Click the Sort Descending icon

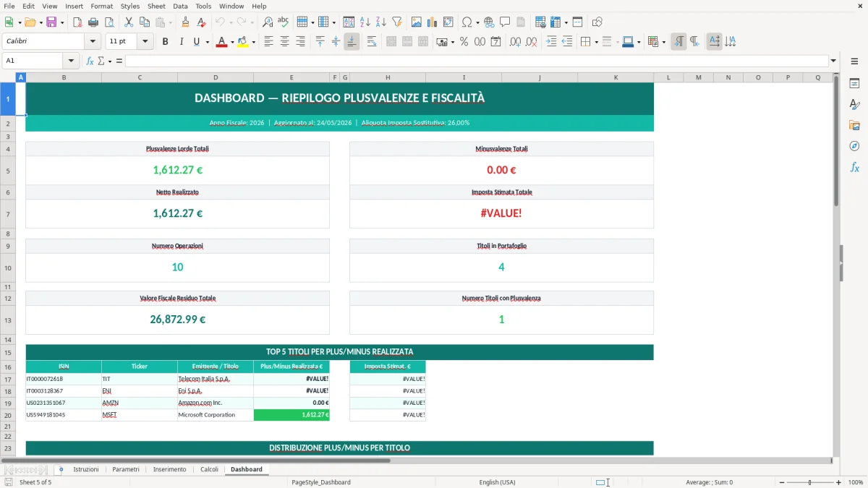(381, 22)
